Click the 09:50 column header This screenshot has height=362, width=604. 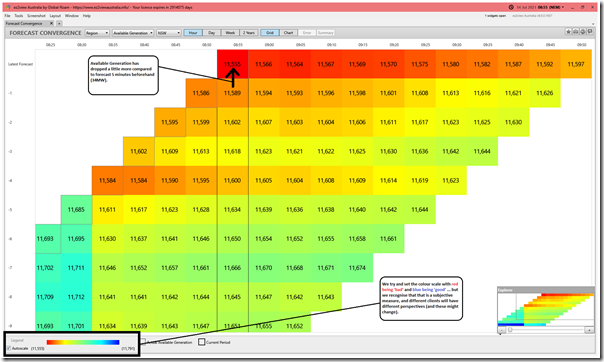coord(582,45)
